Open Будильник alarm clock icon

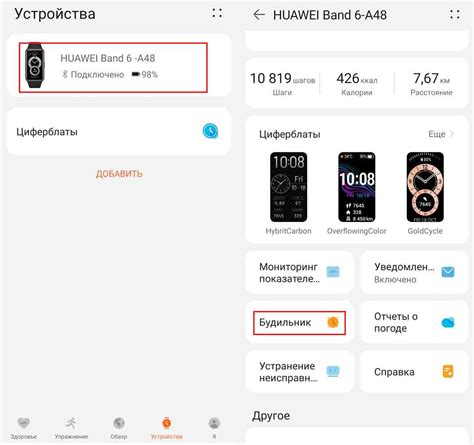[x=332, y=322]
